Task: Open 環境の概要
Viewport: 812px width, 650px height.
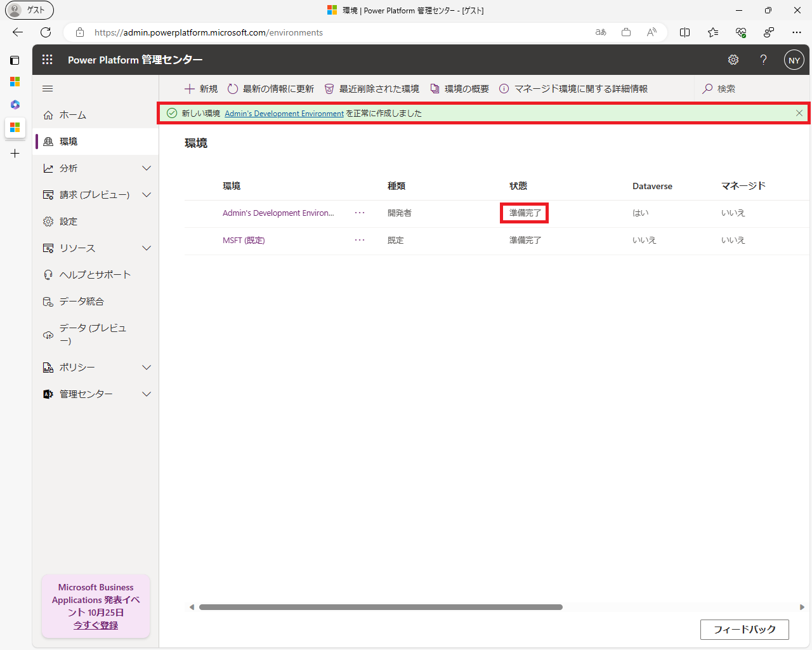Action: (460, 89)
